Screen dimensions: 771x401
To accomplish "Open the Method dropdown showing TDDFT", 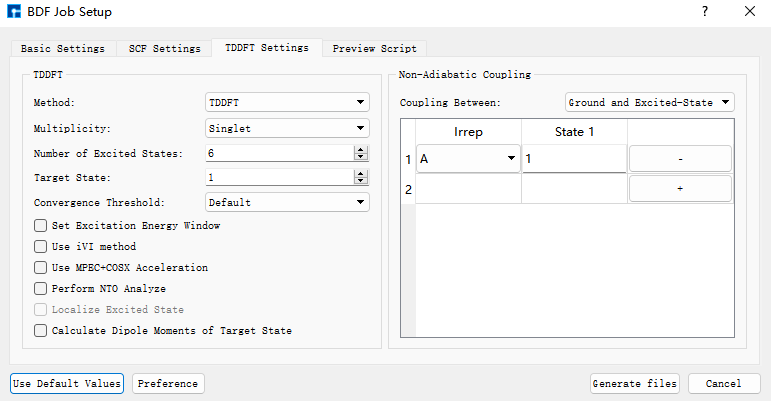I will click(287, 102).
